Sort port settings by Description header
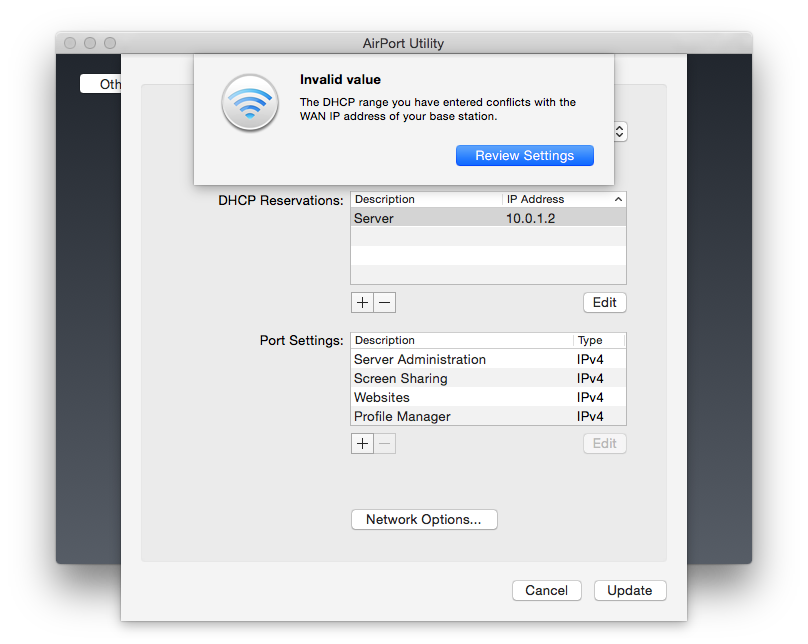This screenshot has height=644, width=808. coord(462,341)
